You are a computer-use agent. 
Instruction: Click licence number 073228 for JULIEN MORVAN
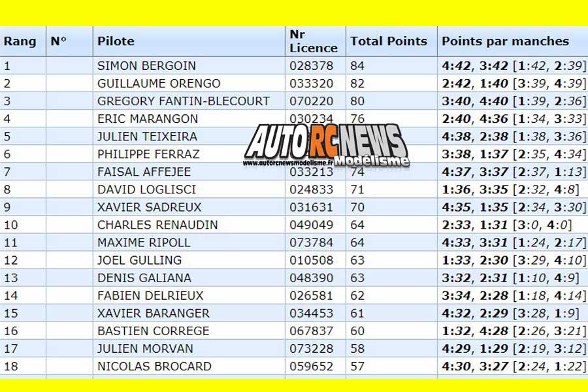[x=311, y=348]
